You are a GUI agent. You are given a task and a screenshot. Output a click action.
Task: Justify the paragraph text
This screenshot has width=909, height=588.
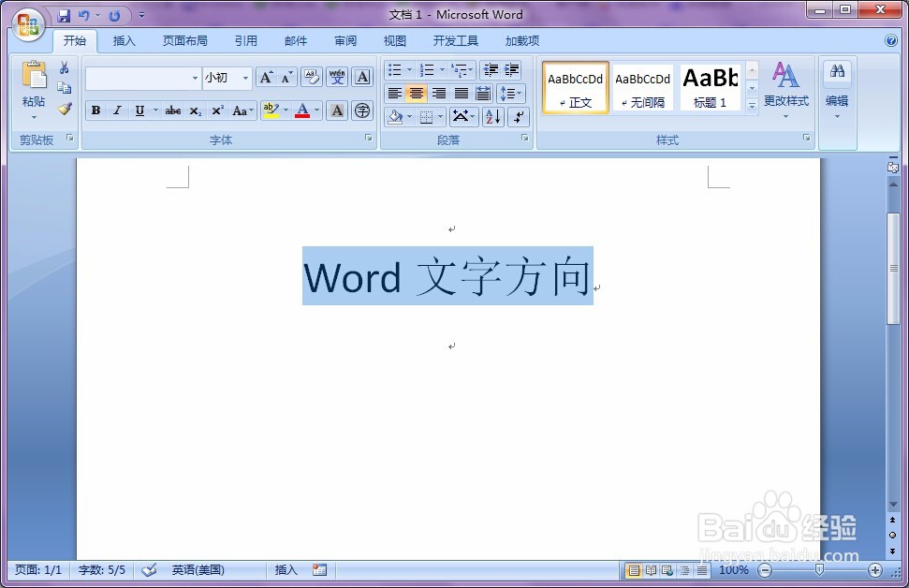pyautogui.click(x=461, y=94)
